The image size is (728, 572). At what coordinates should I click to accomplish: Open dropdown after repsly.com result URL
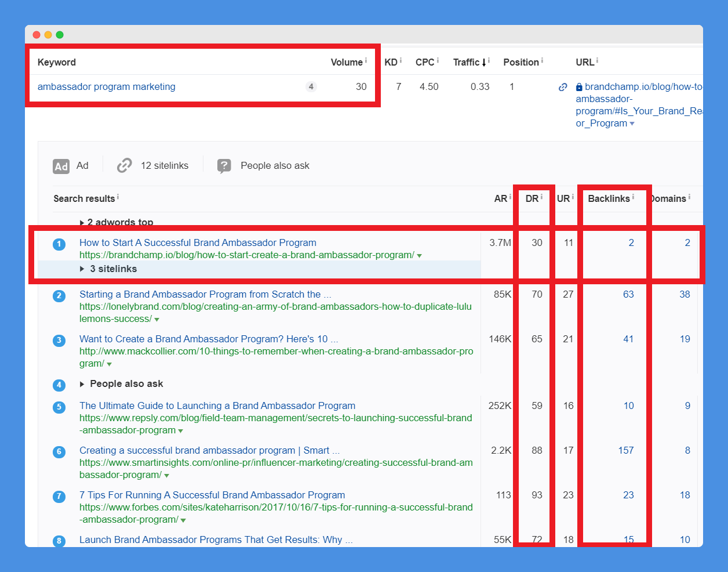coord(180,431)
